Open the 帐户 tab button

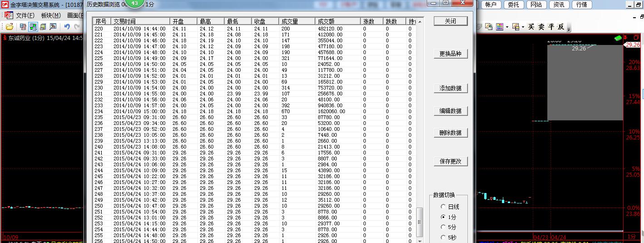tap(491, 5)
